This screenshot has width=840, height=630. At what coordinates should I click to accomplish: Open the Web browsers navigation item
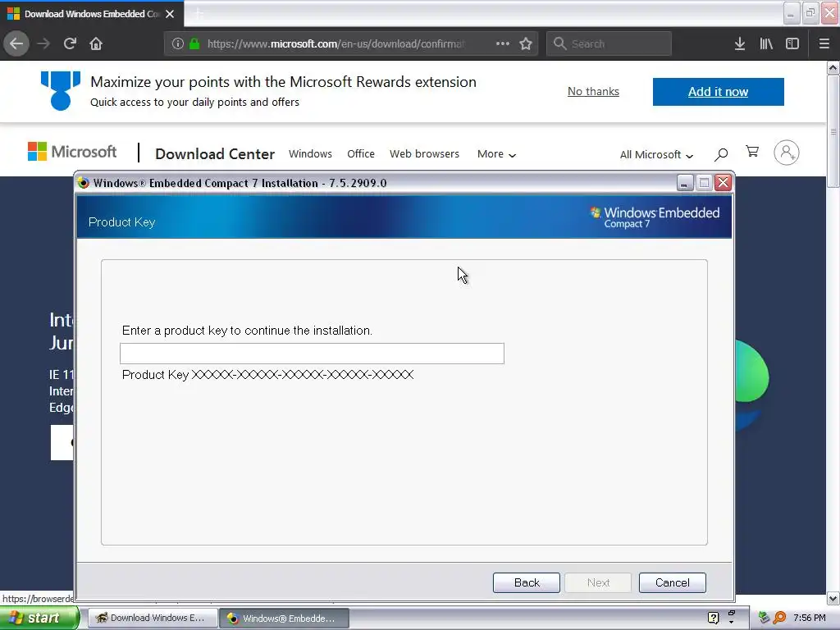pos(424,153)
